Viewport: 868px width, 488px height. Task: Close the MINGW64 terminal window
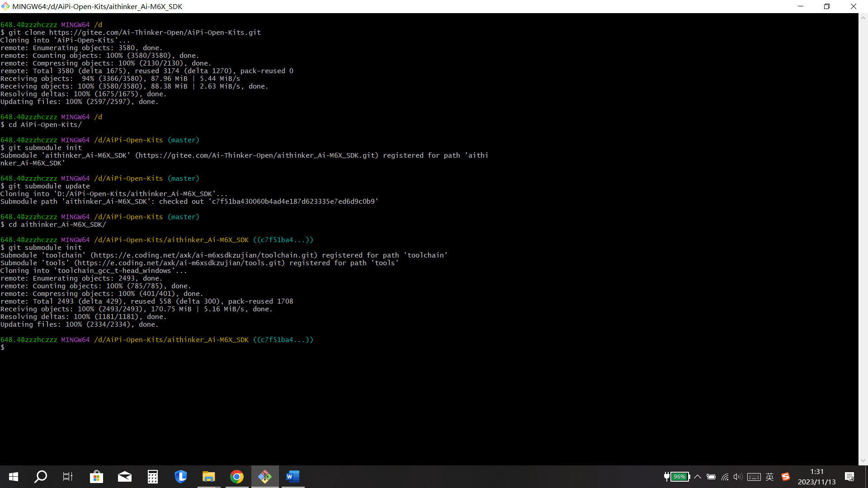coord(854,6)
